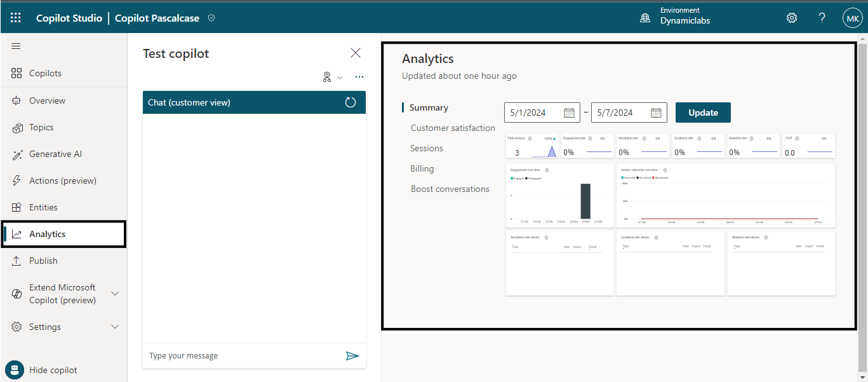Image resolution: width=868 pixels, height=382 pixels.
Task: Send message using the arrow icon
Action: [352, 356]
